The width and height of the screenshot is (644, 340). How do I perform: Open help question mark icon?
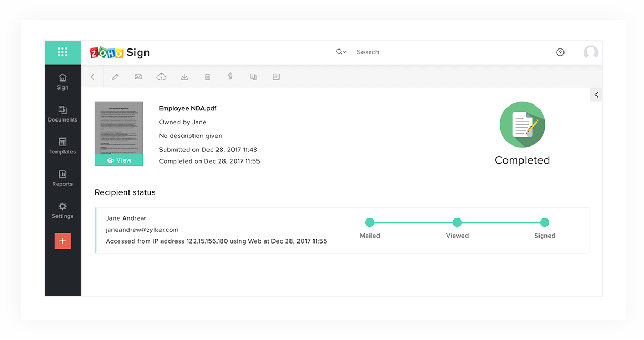coord(560,52)
